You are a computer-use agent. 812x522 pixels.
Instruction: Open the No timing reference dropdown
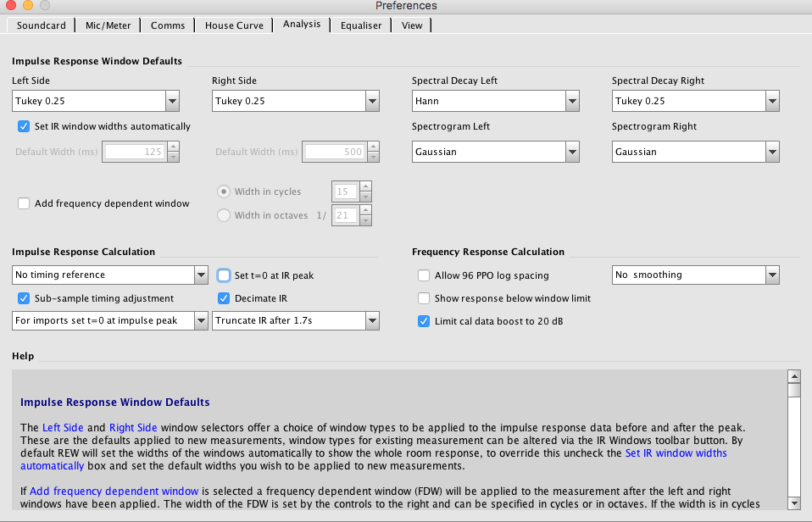coord(110,275)
